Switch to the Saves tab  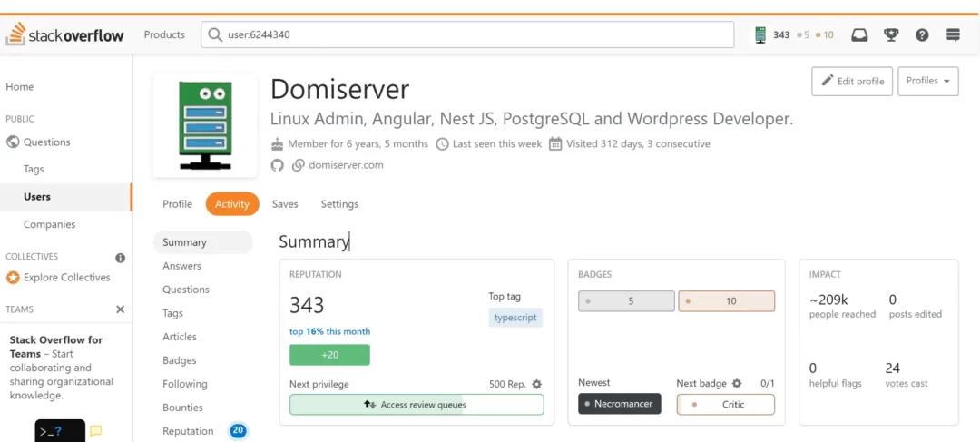285,204
